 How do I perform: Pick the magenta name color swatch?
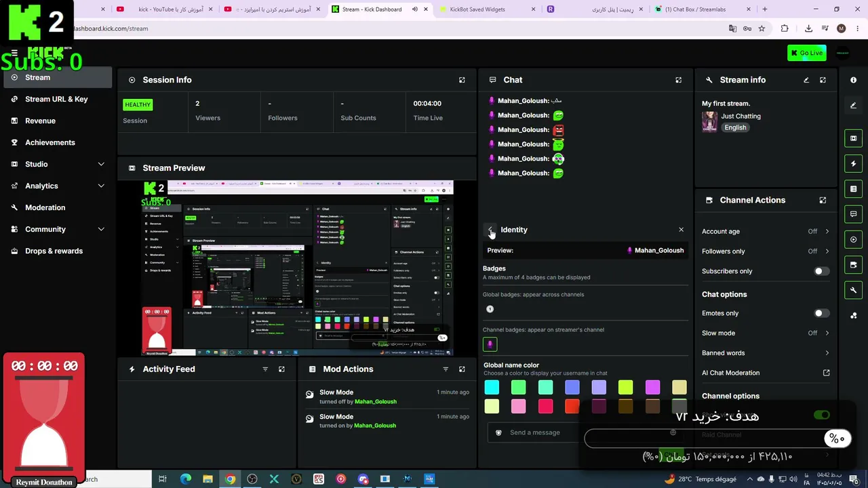652,387
